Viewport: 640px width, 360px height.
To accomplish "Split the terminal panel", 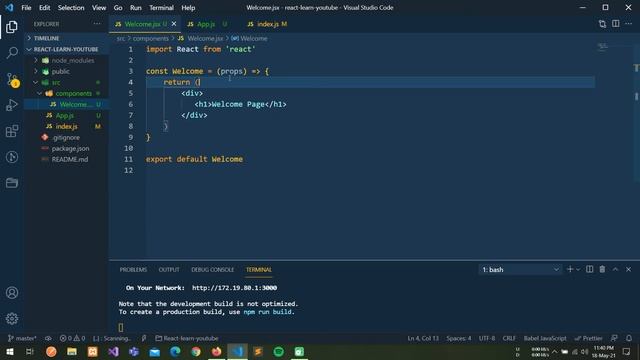I will (589, 269).
